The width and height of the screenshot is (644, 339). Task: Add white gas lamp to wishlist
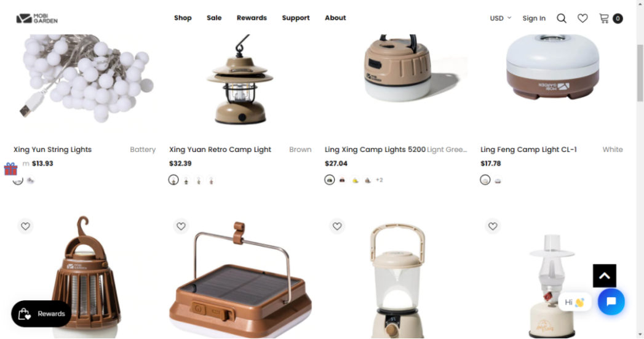tap(493, 226)
